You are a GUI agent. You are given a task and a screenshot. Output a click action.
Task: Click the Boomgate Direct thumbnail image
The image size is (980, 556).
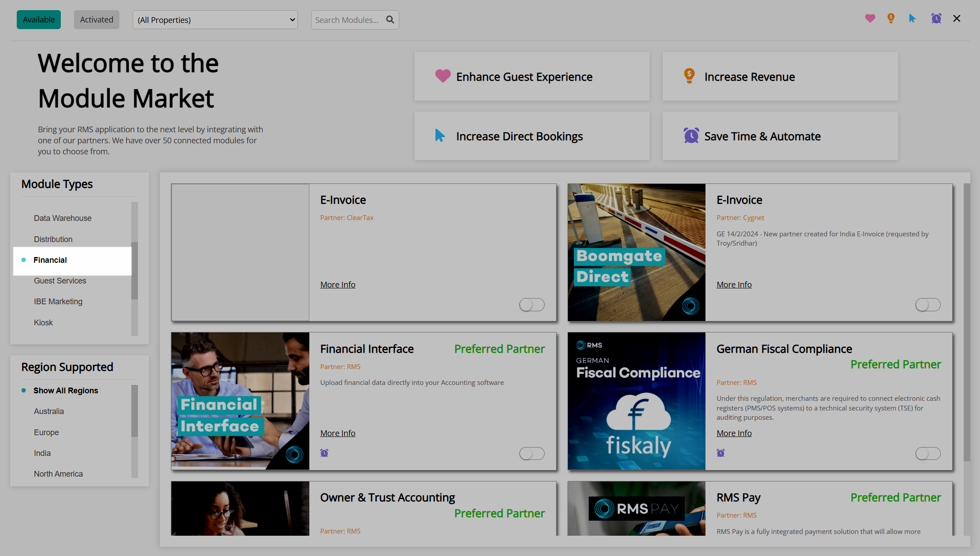point(636,252)
